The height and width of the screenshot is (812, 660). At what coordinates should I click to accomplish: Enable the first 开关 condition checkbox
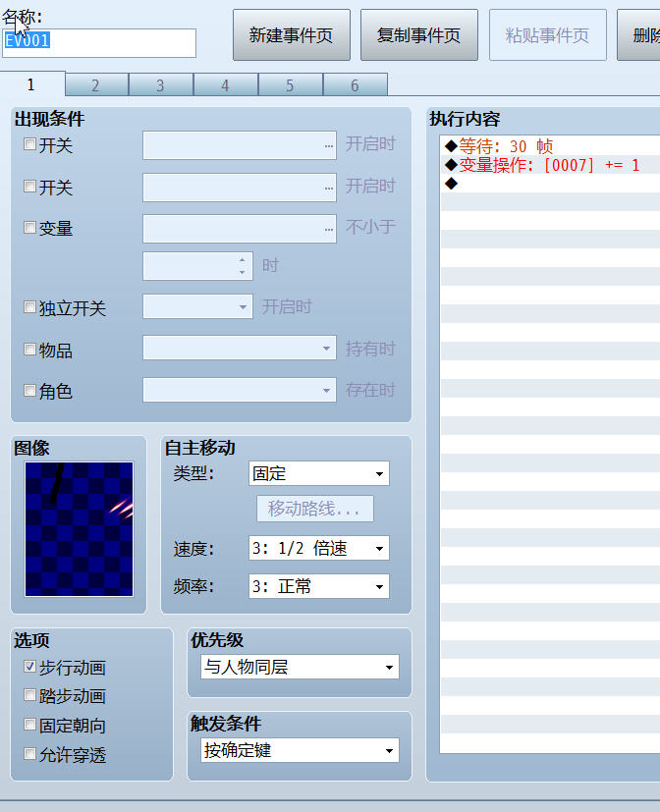coord(30,144)
